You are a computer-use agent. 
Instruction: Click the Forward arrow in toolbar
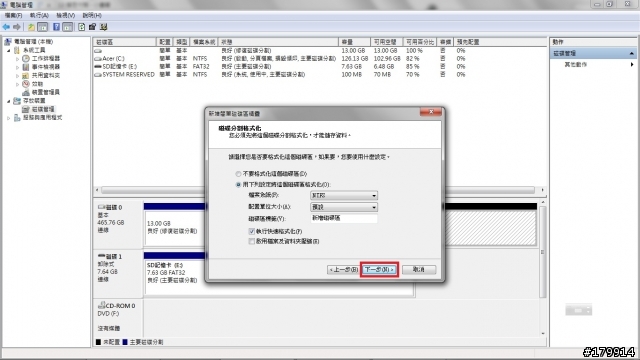17,27
